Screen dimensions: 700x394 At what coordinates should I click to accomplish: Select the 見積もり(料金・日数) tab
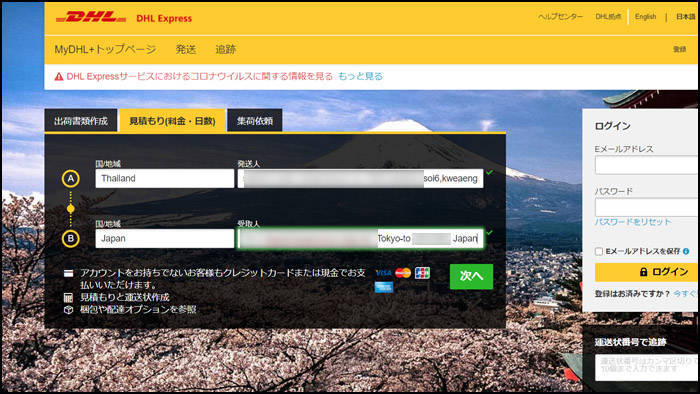(172, 120)
